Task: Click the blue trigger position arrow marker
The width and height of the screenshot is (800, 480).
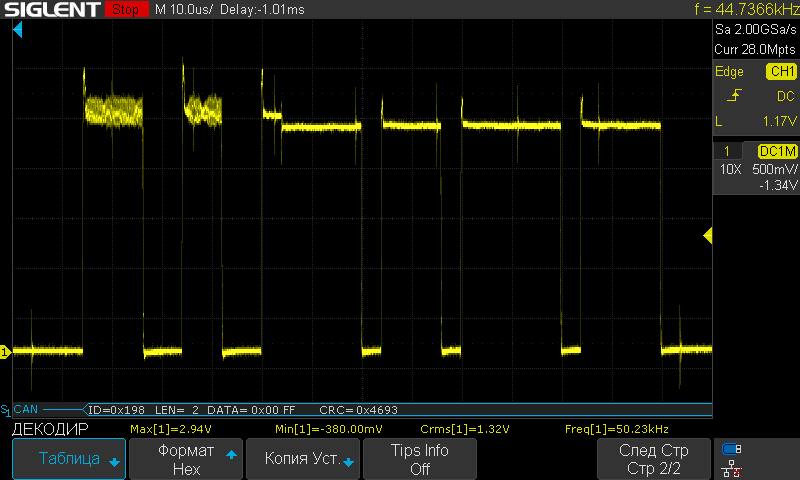Action: tap(18, 30)
